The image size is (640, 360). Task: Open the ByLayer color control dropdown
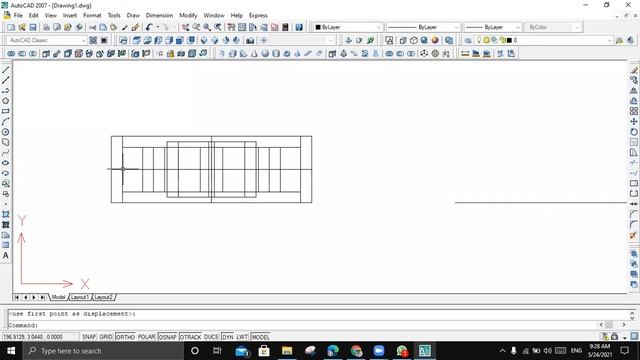(x=348, y=27)
